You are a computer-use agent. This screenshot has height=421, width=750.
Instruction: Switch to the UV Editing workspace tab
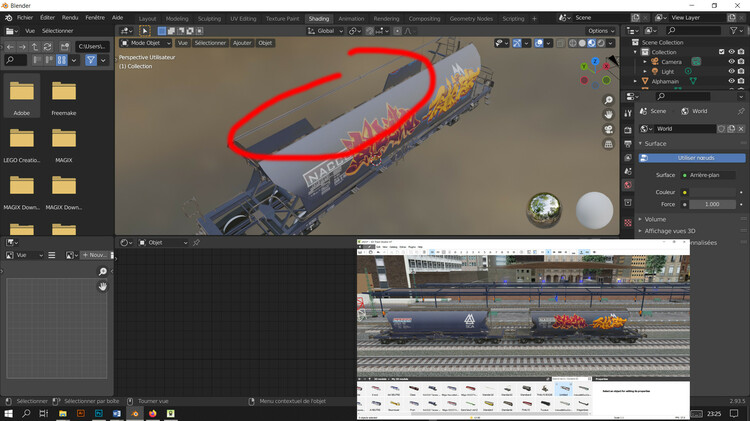(x=243, y=19)
